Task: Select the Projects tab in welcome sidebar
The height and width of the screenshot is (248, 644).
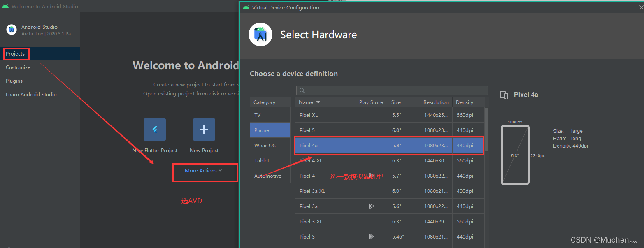Action: coord(40,54)
